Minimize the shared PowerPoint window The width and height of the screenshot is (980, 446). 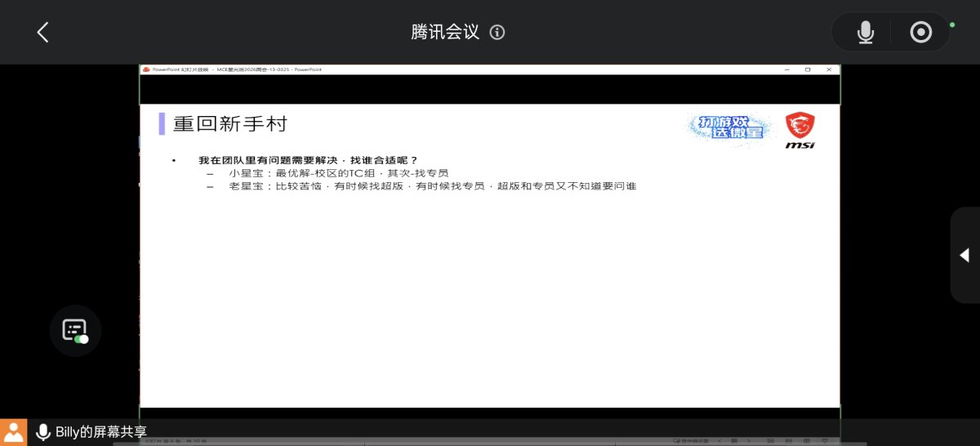(x=789, y=69)
